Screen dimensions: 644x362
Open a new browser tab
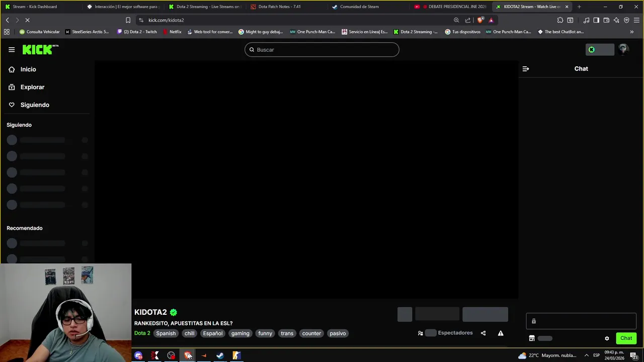pos(579,7)
